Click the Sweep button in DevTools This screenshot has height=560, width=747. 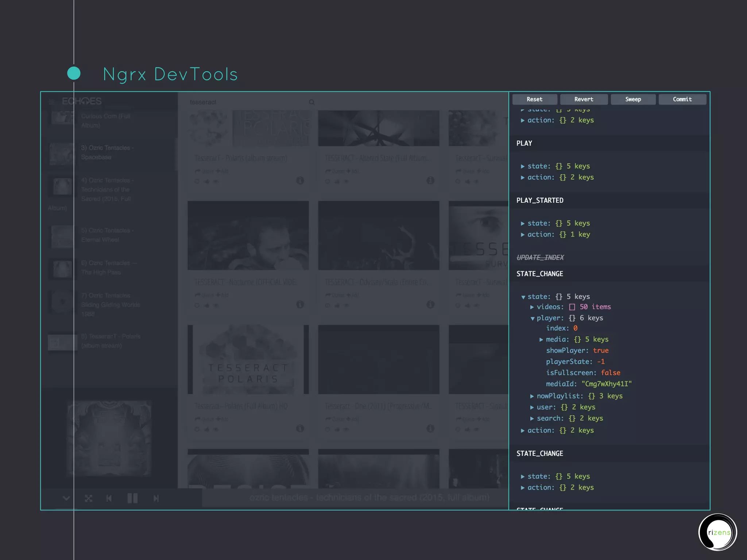(x=633, y=99)
